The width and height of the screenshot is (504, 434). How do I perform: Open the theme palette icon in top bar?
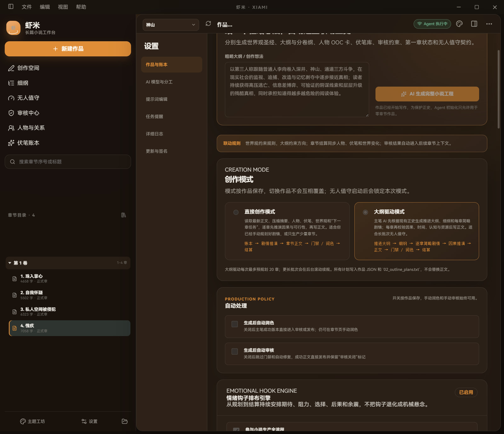[x=459, y=24]
